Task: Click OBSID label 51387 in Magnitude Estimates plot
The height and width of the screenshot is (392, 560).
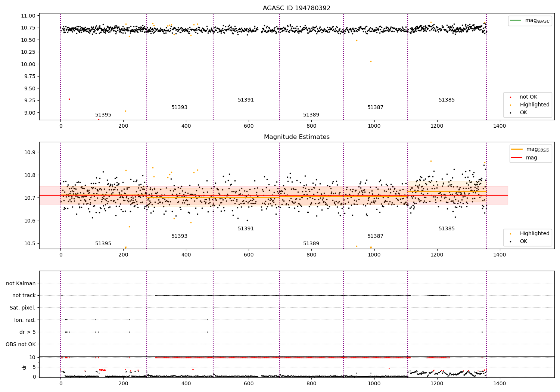Action: tap(375, 236)
